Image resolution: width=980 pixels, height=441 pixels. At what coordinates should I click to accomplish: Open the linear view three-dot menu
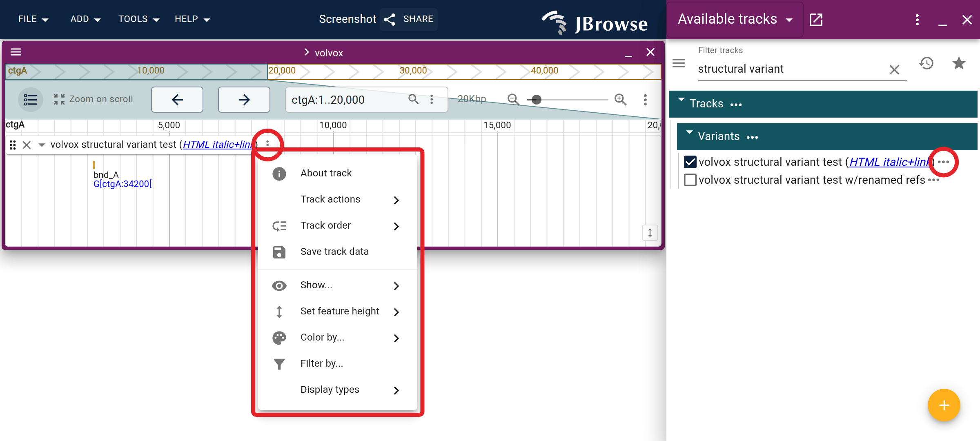point(645,100)
